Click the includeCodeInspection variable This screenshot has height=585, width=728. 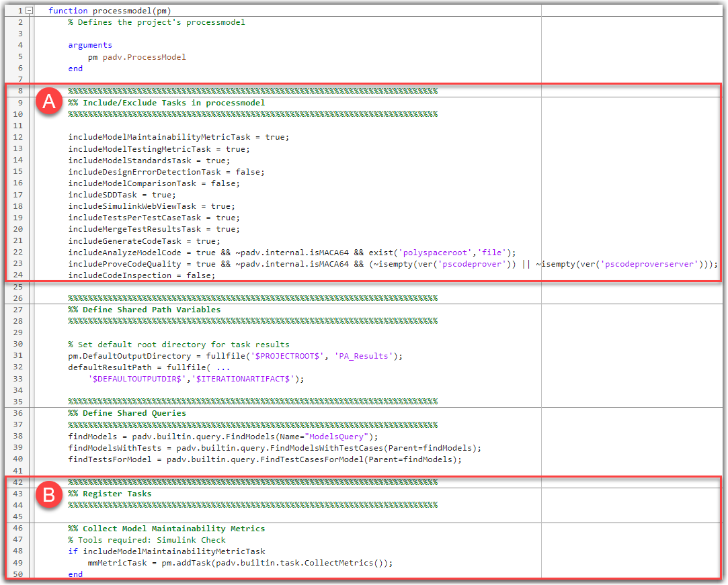pos(119,275)
